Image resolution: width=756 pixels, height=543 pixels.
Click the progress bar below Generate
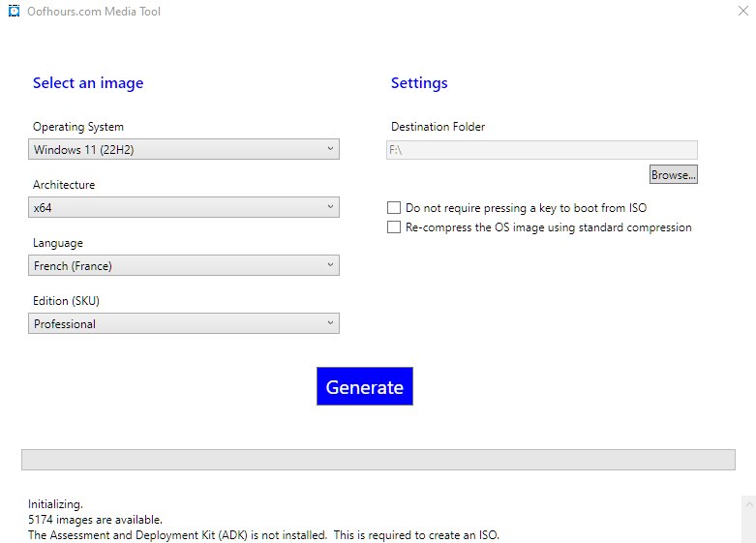(378, 460)
